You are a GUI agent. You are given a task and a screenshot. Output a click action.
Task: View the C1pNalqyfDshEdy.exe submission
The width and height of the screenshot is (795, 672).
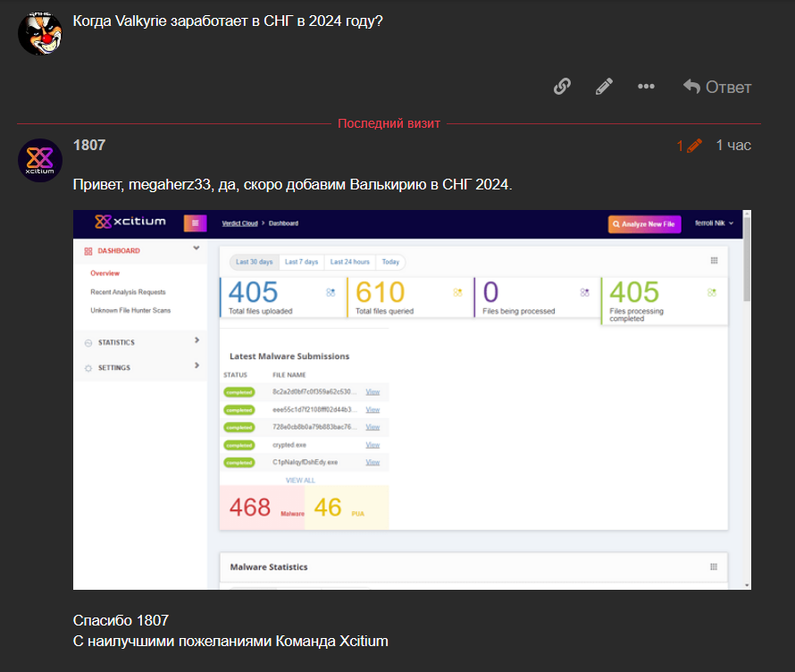372,462
